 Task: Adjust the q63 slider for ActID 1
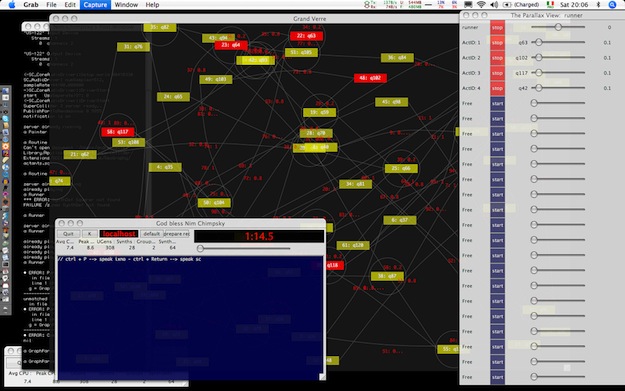pos(558,42)
